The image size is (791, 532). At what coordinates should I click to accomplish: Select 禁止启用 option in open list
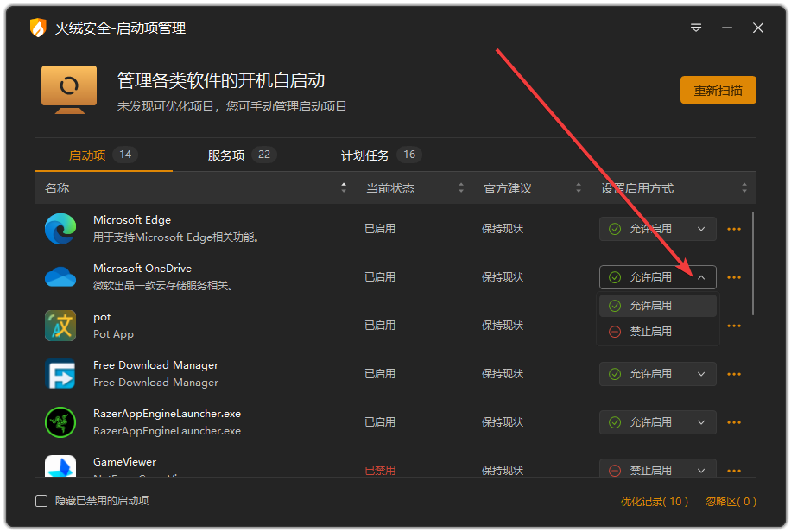(x=658, y=332)
